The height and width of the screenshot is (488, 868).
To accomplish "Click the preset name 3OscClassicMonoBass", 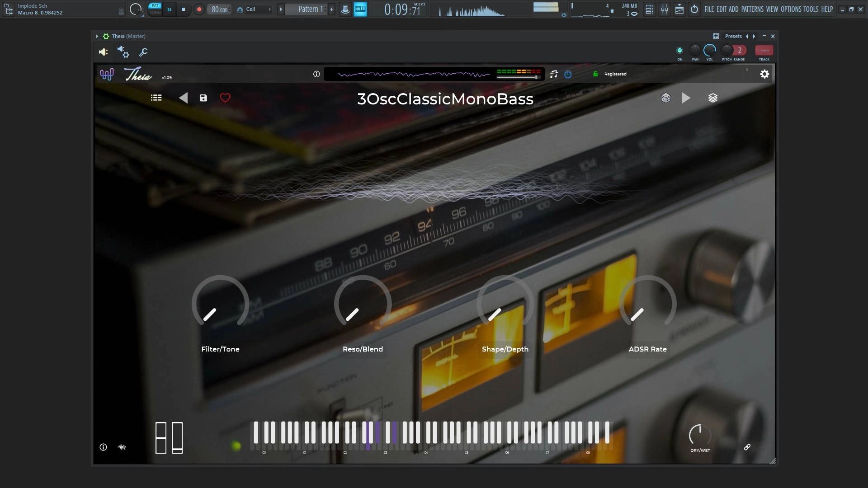I will click(445, 99).
